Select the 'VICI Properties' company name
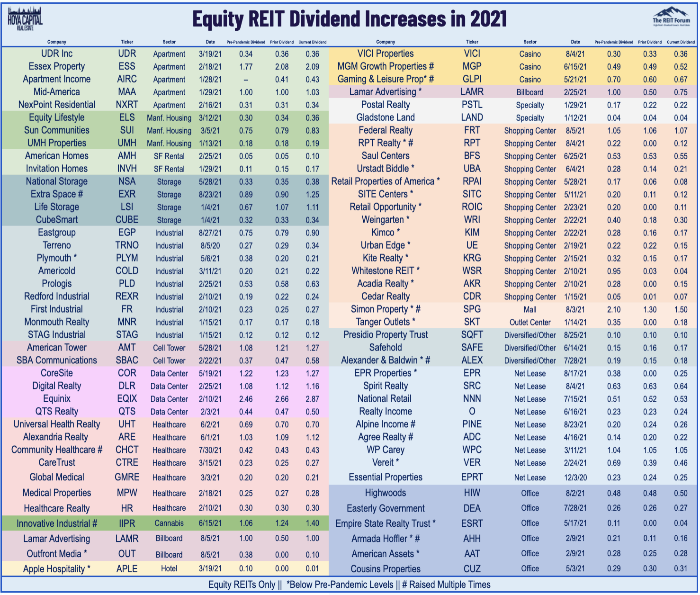This screenshot has height=595, width=700. click(386, 54)
